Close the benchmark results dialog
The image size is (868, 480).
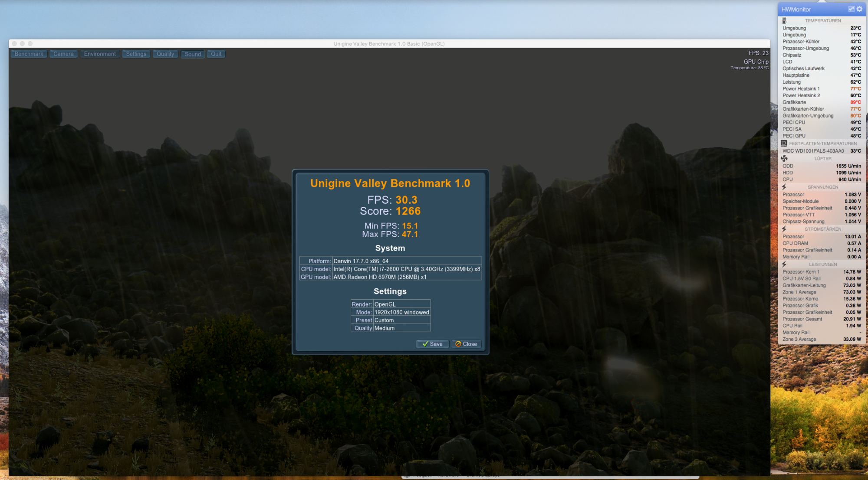(466, 344)
